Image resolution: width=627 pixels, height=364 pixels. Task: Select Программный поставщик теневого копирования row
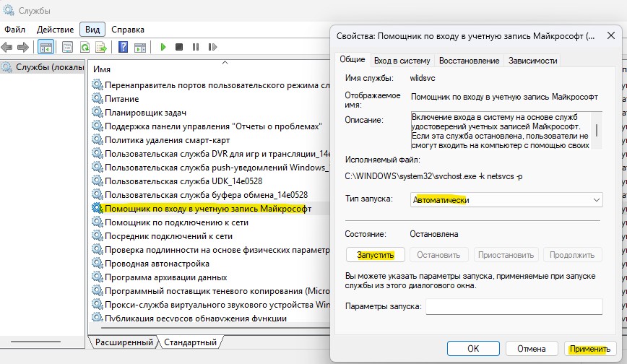click(x=210, y=291)
